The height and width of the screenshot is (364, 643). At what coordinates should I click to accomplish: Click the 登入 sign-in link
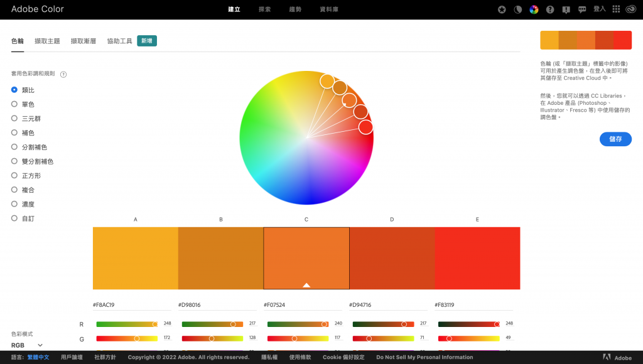point(600,9)
